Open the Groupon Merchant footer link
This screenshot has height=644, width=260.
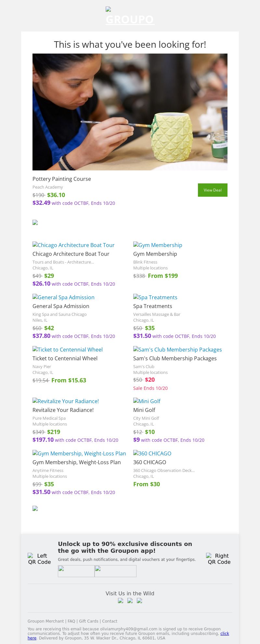tap(45, 621)
